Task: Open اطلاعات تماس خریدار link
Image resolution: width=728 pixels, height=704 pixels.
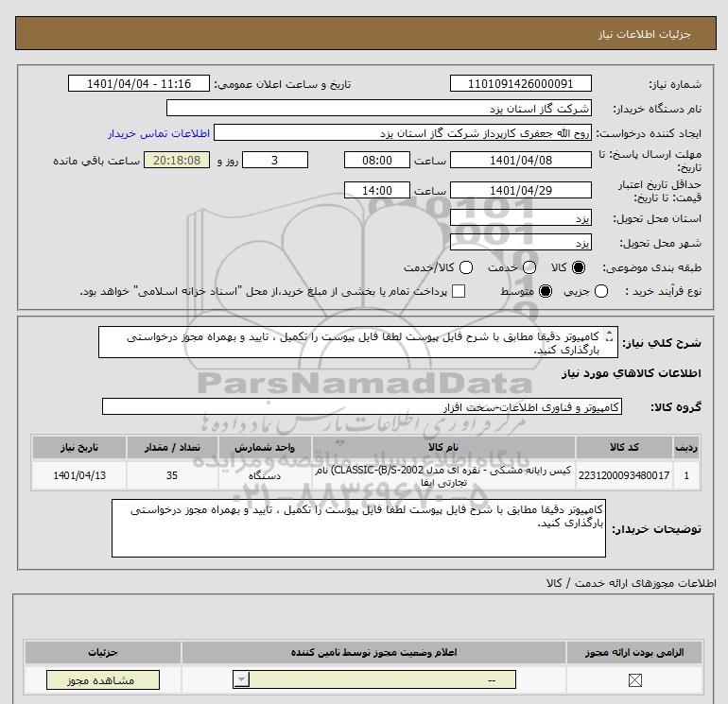Action: pyautogui.click(x=159, y=133)
